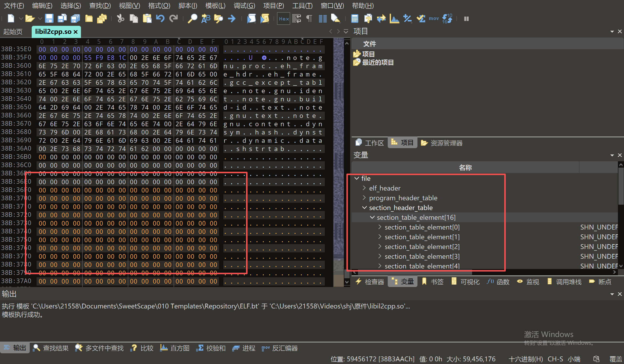Expand the elf_header tree node
Screen dimensions: 624x364
tap(364, 188)
